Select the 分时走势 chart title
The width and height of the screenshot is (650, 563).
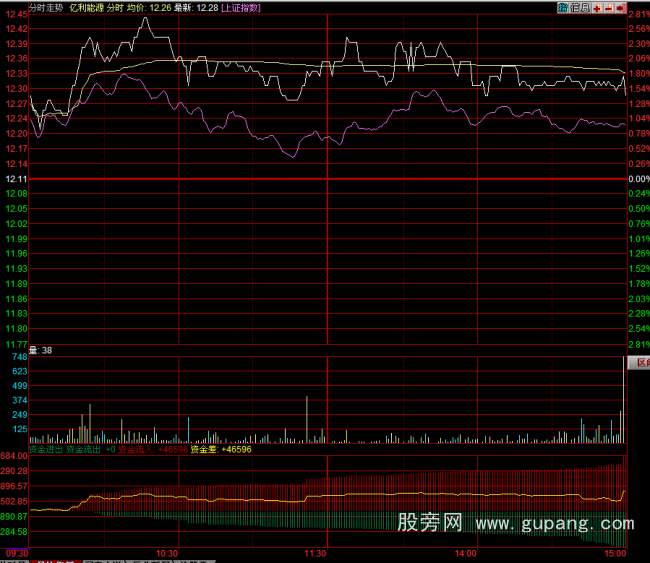[x=46, y=7]
